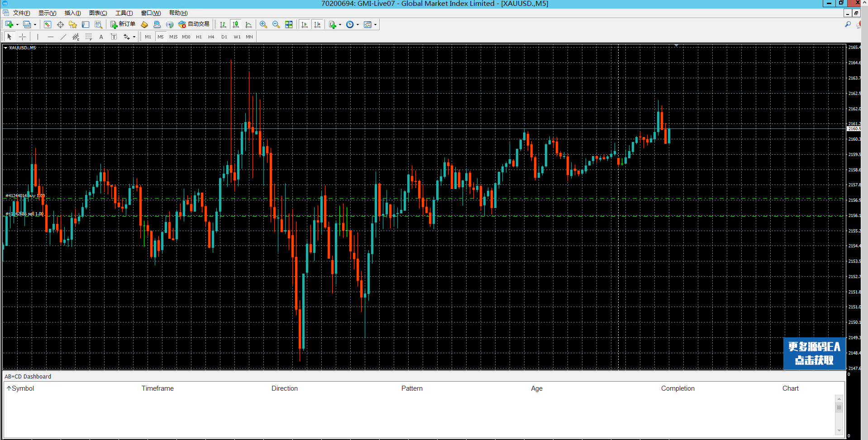The width and height of the screenshot is (868, 440).
Task: Toggle the Terminal panel icon
Action: point(86,24)
